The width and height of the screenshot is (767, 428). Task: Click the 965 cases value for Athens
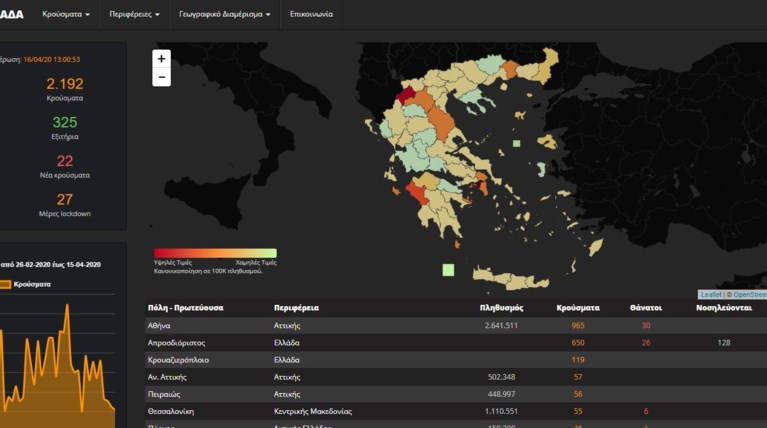[578, 325]
